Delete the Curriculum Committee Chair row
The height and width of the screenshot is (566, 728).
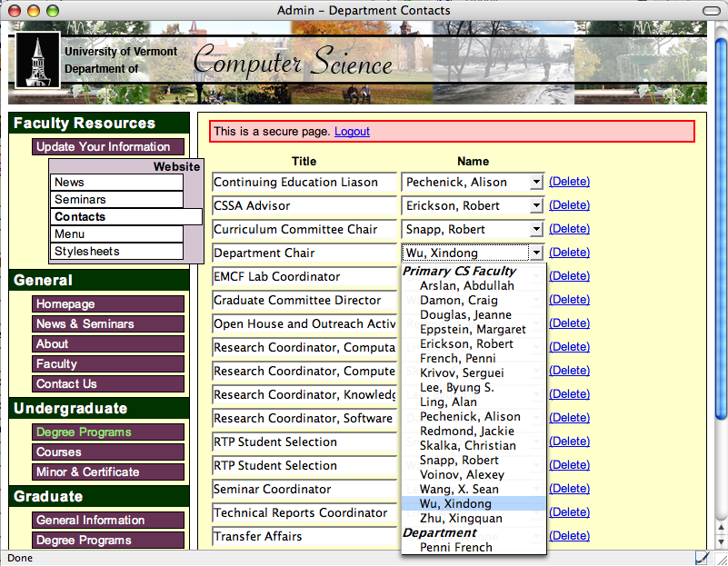click(569, 229)
